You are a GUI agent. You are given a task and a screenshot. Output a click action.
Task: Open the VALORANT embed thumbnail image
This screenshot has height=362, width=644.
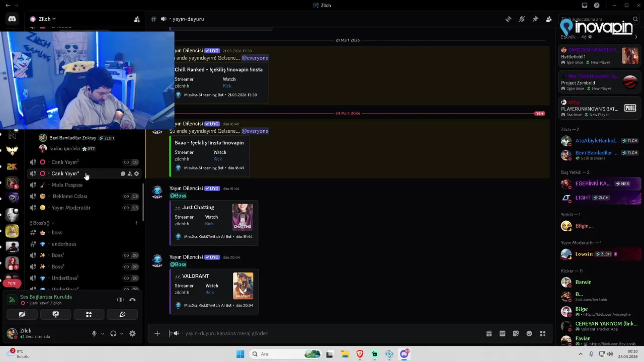243,286
